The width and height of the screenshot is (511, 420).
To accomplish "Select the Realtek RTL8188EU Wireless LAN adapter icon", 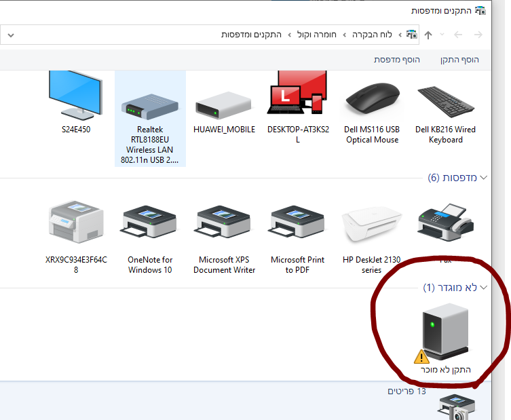I will [x=150, y=107].
